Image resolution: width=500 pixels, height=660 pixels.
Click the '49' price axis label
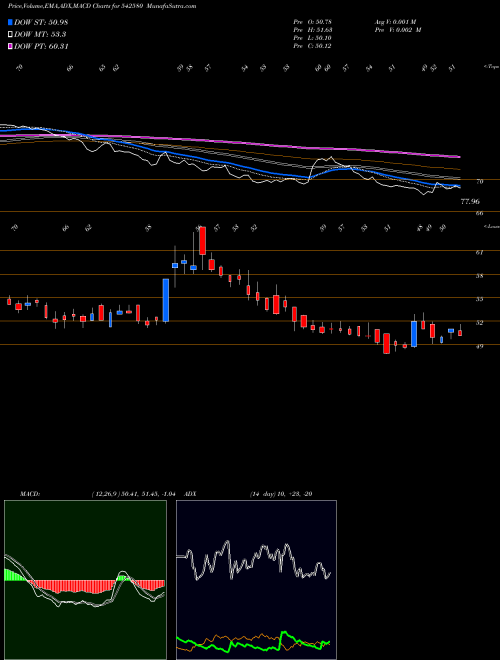pos(480,346)
